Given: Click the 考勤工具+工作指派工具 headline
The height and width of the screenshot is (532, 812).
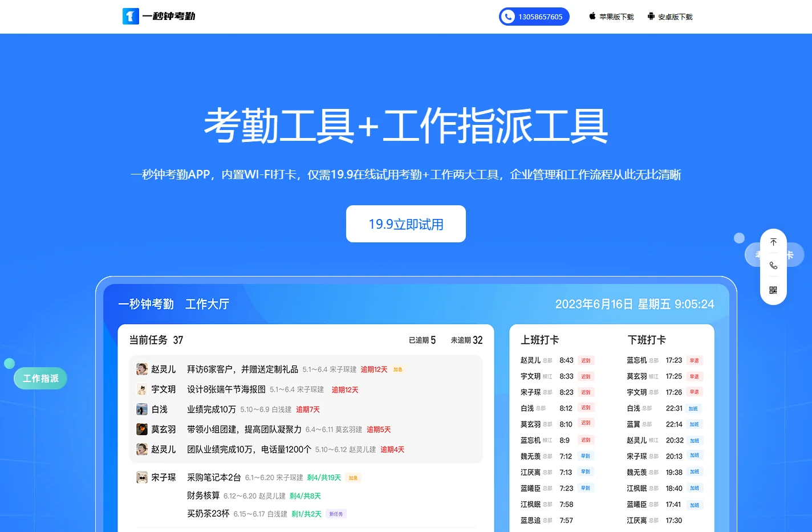Looking at the screenshot, I should (406, 125).
